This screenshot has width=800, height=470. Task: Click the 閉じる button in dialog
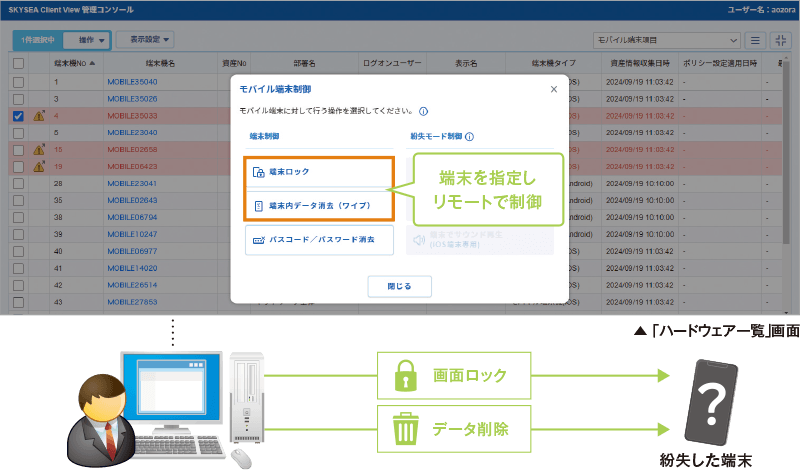(x=399, y=286)
